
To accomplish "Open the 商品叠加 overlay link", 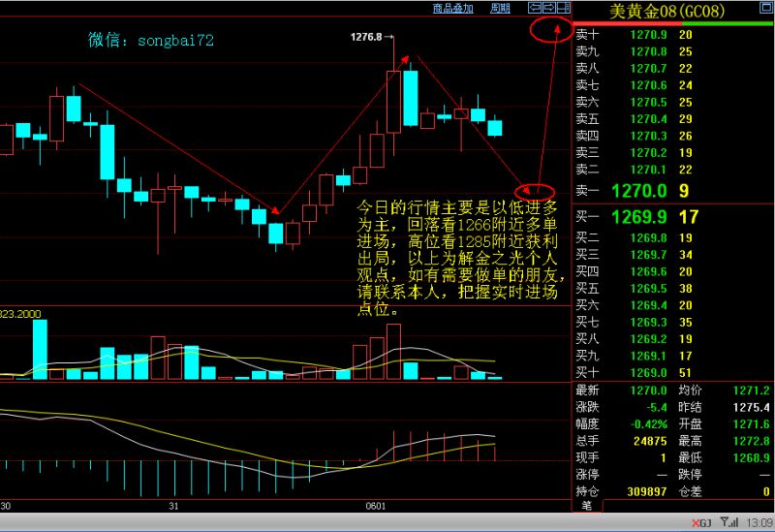I will coord(452,9).
